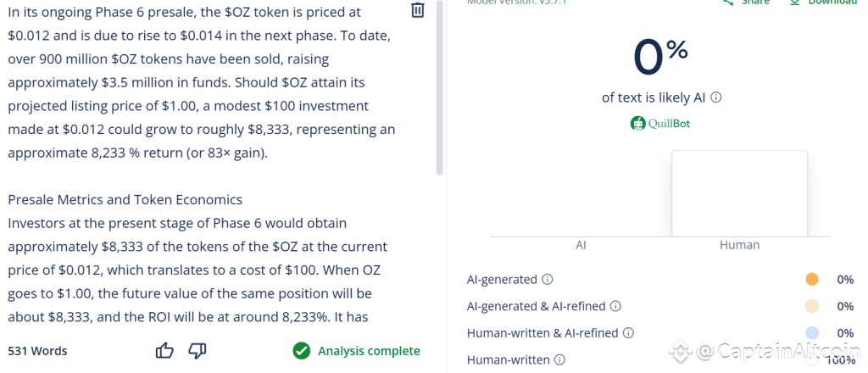Select the pale orange AI-generated & AI-refined dot
The width and height of the screenshot is (868, 373).
[812, 306]
